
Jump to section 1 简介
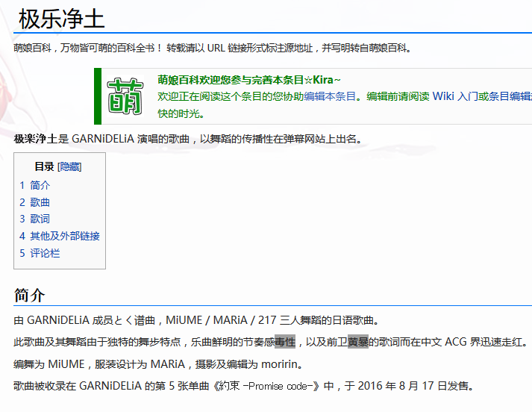34,185
